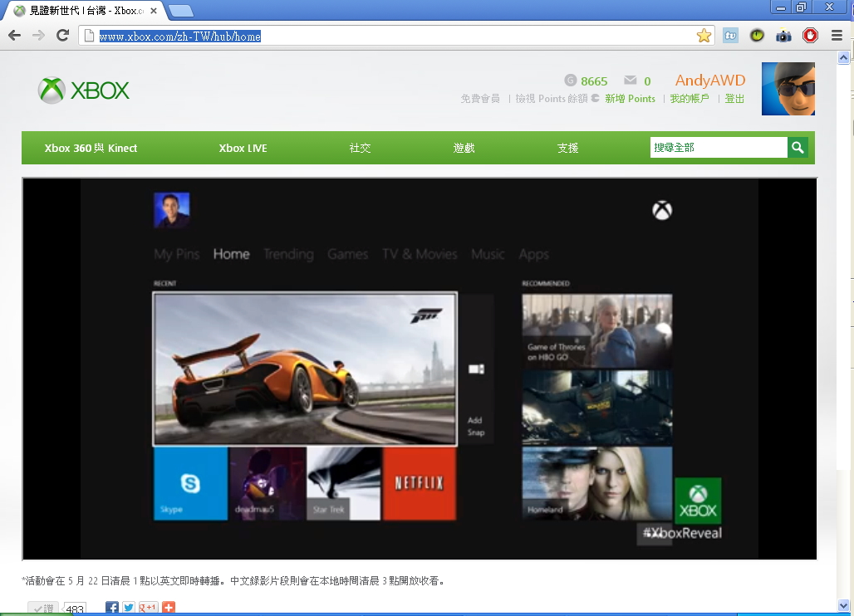
Task: Click the profile photo in video
Action: coord(172,210)
